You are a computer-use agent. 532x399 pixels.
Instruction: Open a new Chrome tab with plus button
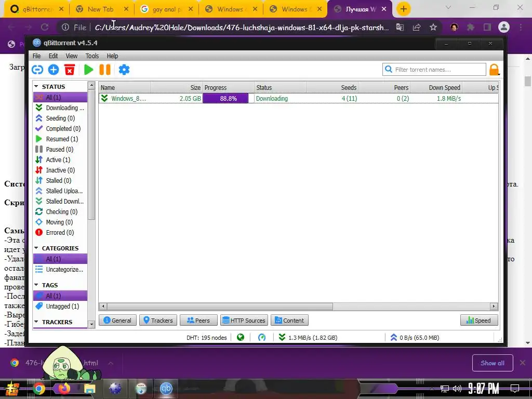tap(403, 9)
